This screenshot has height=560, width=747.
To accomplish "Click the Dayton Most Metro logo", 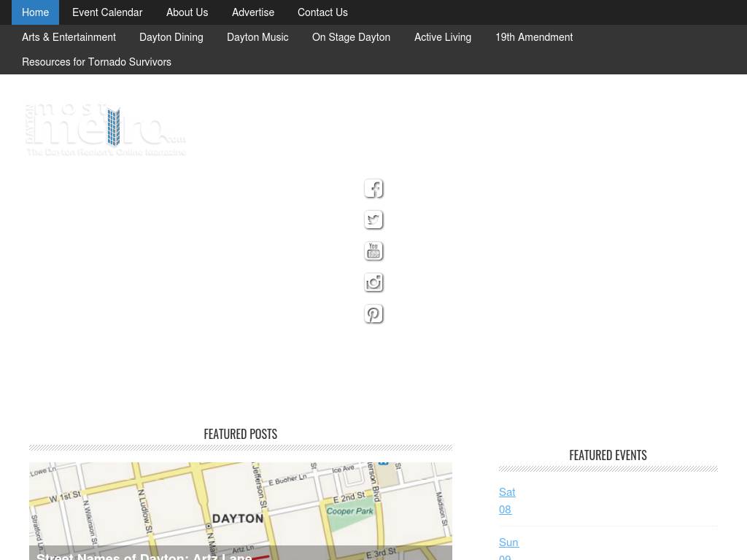I will 107,130.
